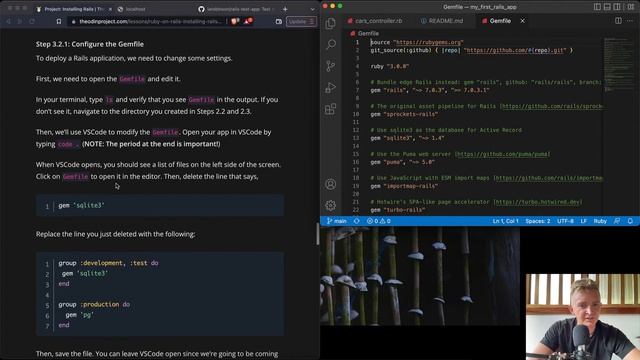
Task: Click the gem "sqlite3" line in the editor
Action: pos(407,138)
